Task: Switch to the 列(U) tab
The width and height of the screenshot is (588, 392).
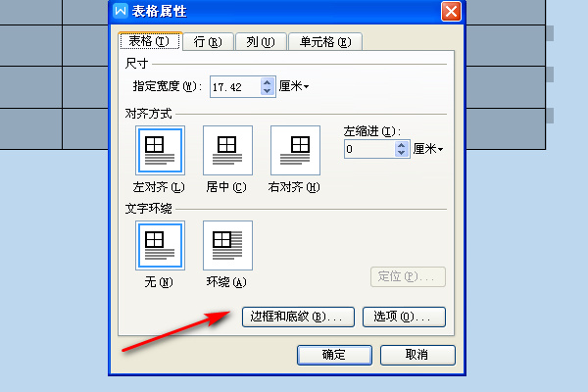Action: coord(261,41)
